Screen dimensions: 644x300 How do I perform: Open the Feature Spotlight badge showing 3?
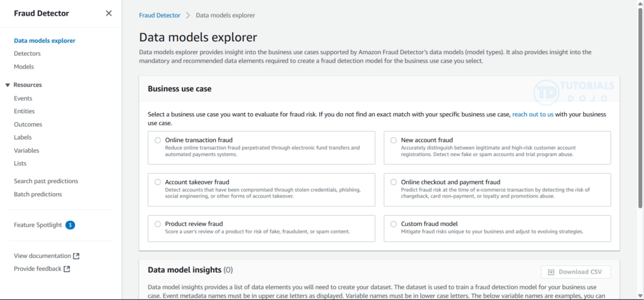tap(70, 225)
